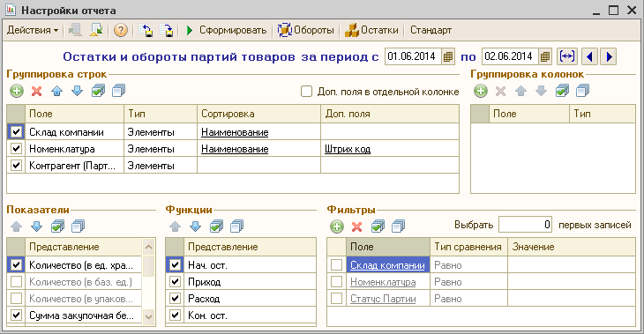Check all column groupings
This screenshot has width=644, height=334.
tap(562, 91)
